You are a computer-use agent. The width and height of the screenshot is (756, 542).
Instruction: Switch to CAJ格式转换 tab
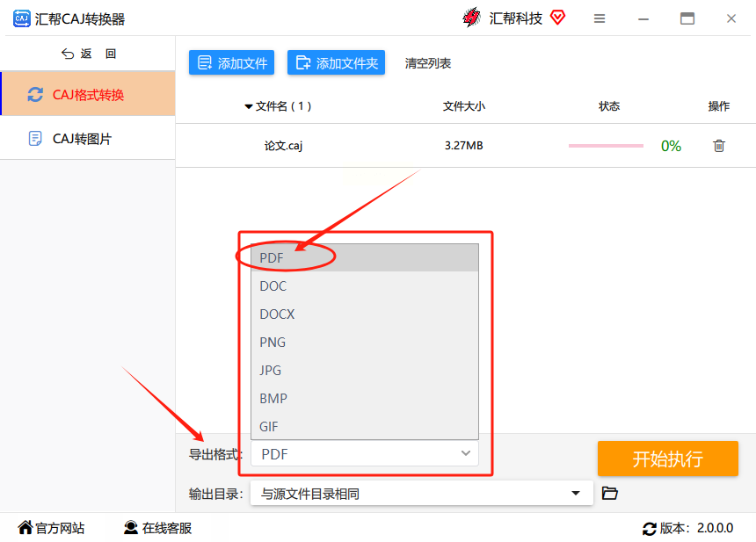[88, 94]
